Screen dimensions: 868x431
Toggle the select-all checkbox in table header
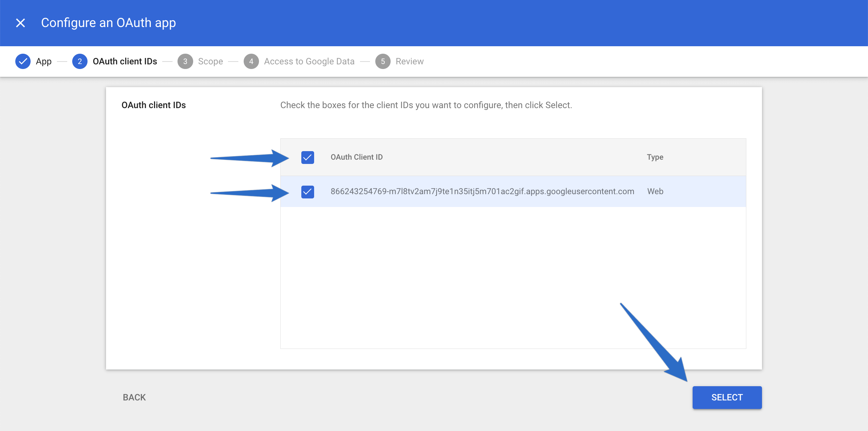308,158
